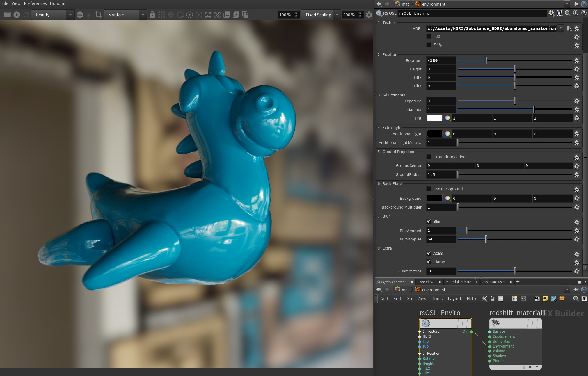Click the clapperboard render icon
588x376 pixels.
[7, 15]
